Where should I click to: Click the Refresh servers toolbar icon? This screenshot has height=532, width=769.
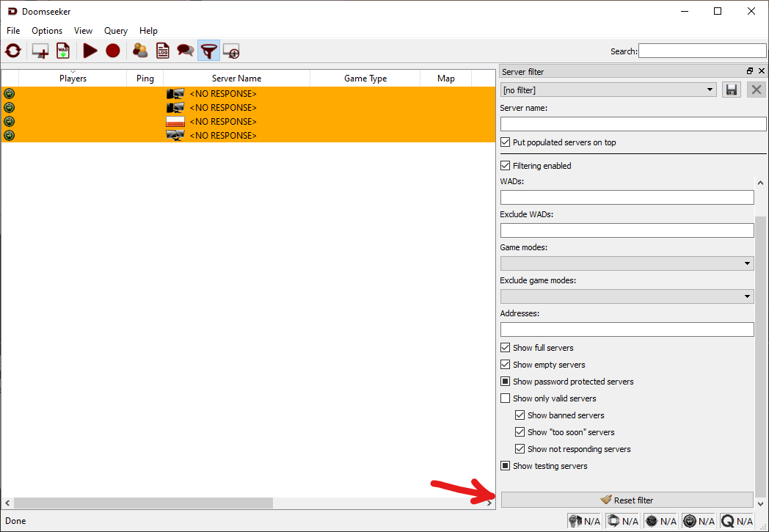click(13, 51)
